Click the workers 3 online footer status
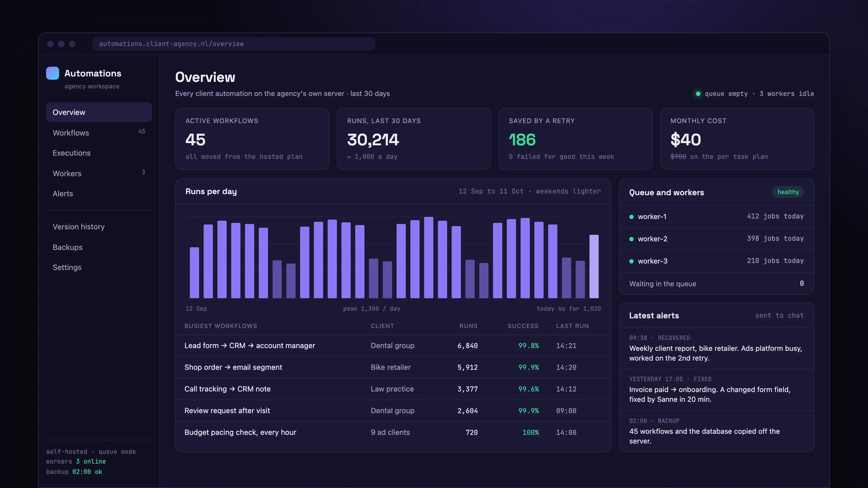 point(76,461)
